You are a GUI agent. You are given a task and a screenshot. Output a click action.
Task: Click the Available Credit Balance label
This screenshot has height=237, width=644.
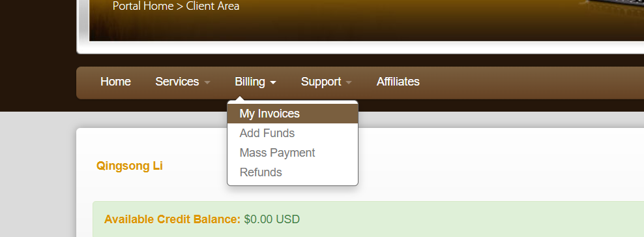pos(172,219)
